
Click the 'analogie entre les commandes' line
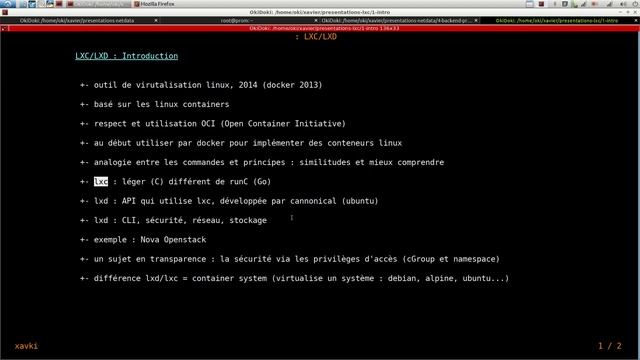pyautogui.click(x=269, y=162)
